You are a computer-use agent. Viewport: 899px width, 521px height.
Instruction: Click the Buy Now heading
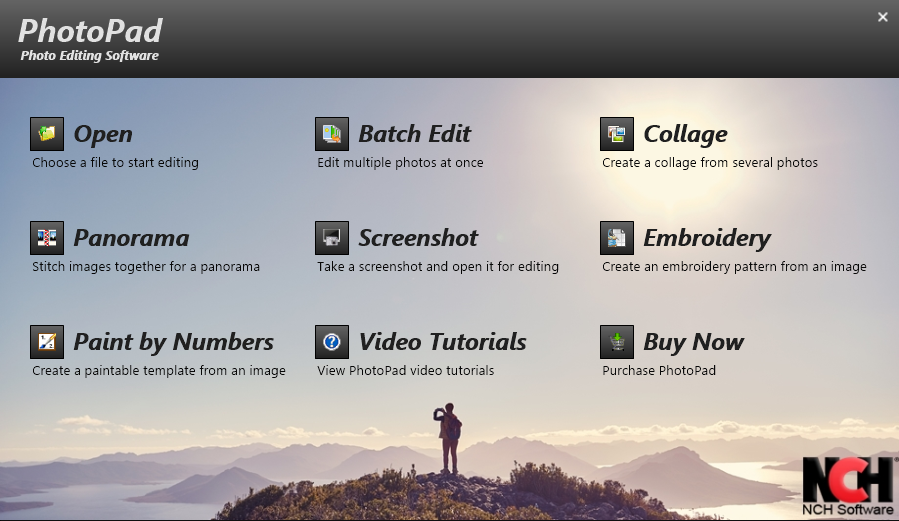coord(694,343)
